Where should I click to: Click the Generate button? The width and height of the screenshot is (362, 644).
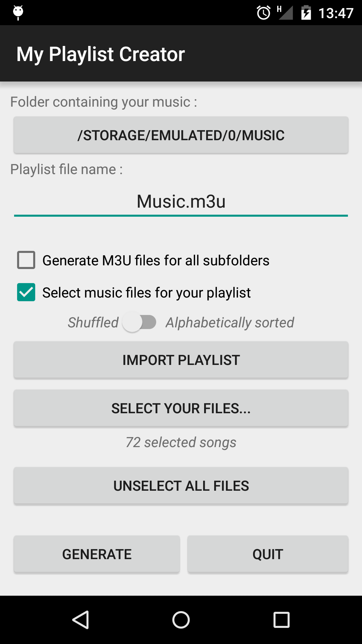click(97, 554)
